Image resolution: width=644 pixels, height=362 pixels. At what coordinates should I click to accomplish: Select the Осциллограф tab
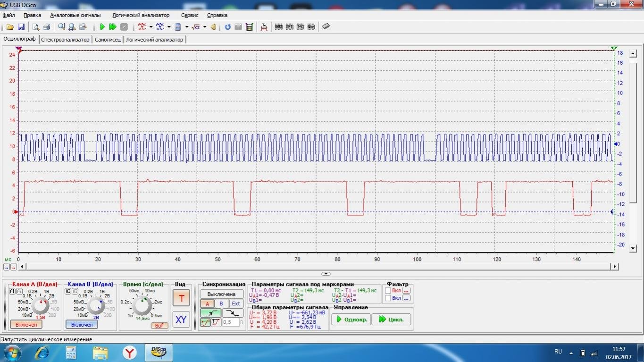(x=19, y=39)
